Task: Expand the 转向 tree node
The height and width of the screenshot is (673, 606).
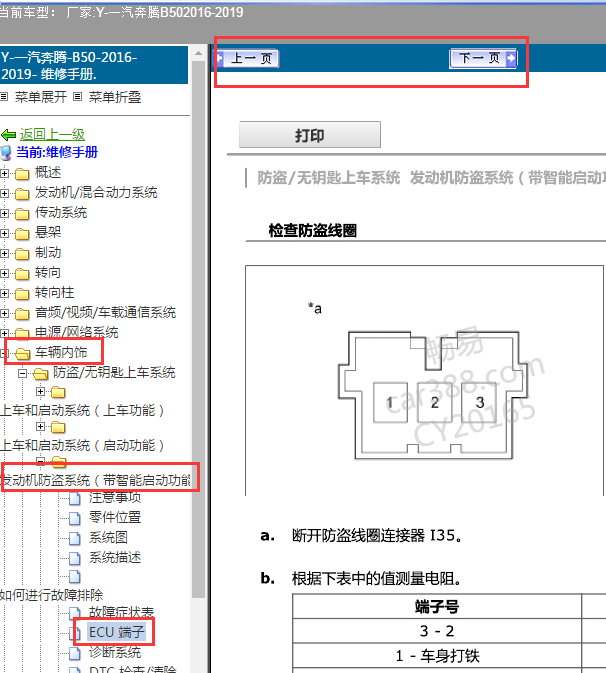Action: point(4,273)
